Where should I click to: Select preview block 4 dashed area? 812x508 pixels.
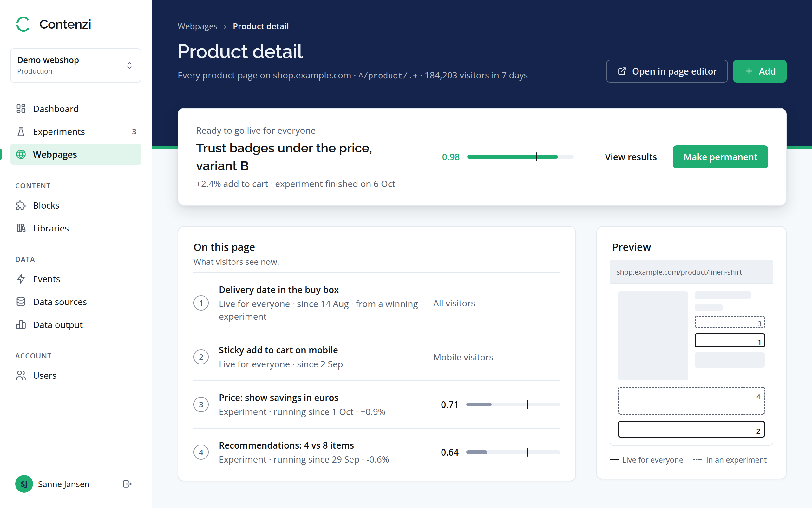click(691, 400)
